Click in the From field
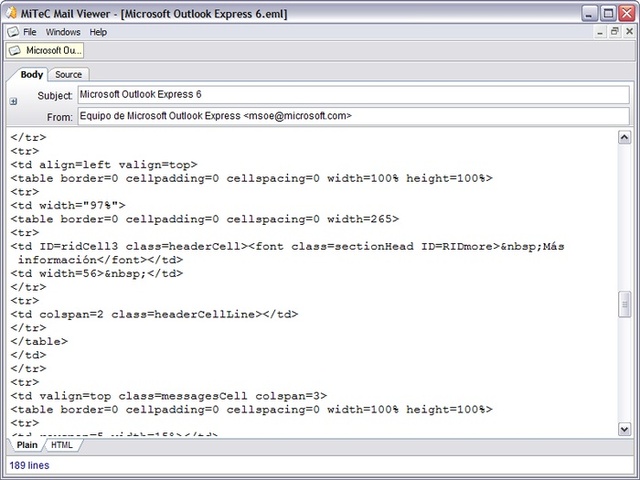 coord(353,116)
